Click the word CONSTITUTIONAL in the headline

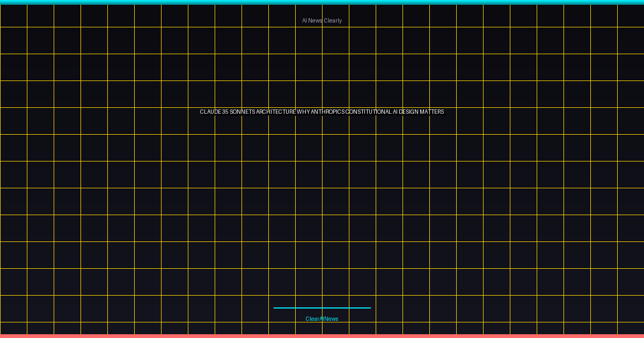coord(369,112)
